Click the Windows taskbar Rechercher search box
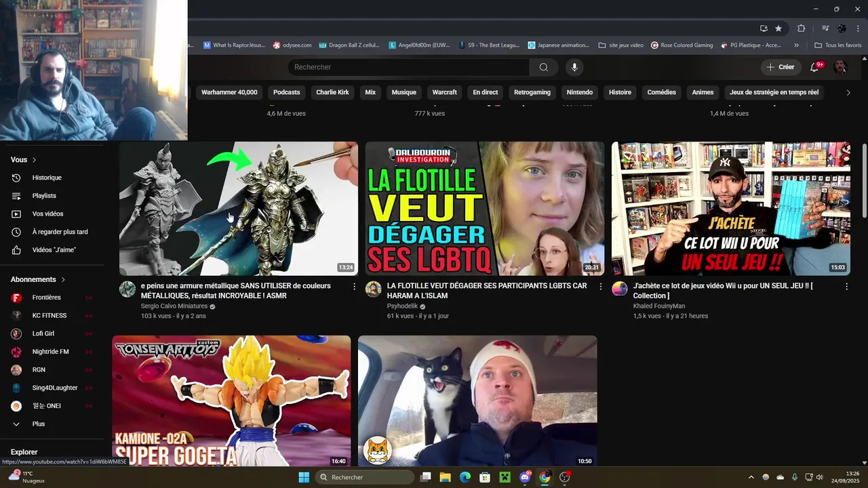This screenshot has width=868, height=488. [365, 477]
